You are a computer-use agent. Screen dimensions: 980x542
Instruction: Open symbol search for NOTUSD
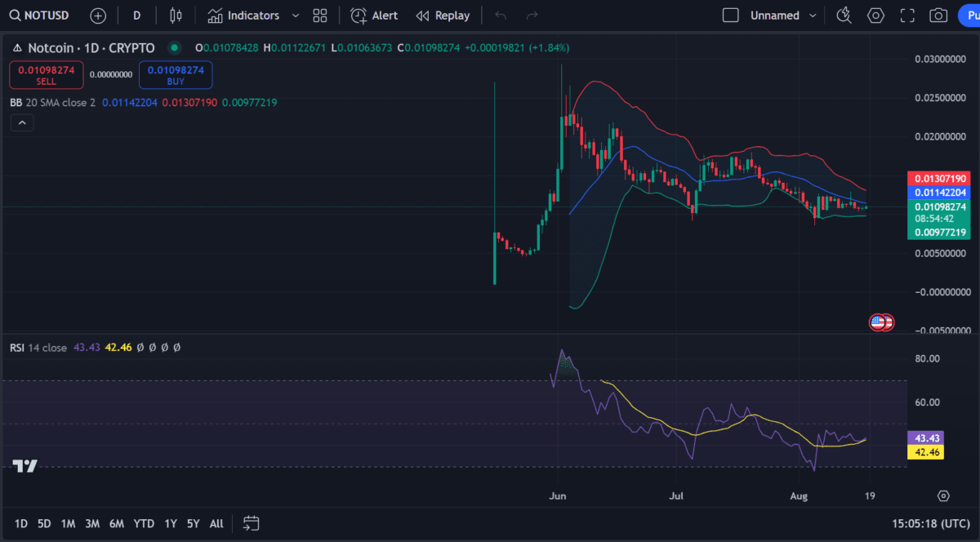40,16
